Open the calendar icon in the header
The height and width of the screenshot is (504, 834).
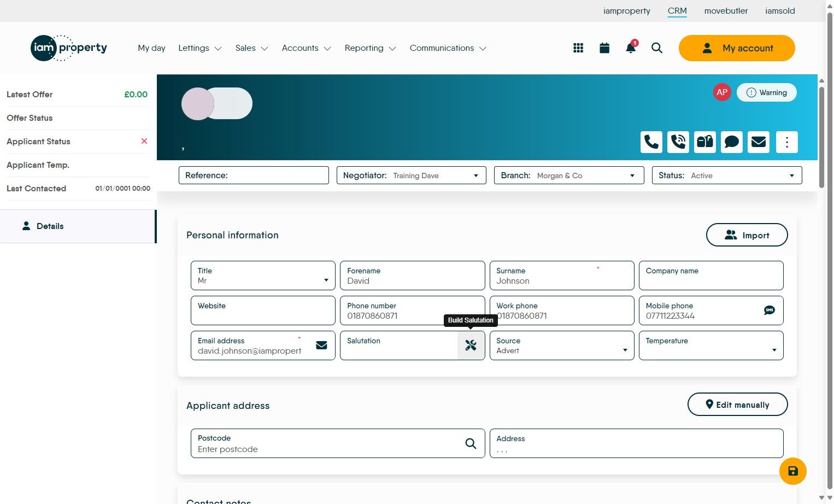coord(604,48)
